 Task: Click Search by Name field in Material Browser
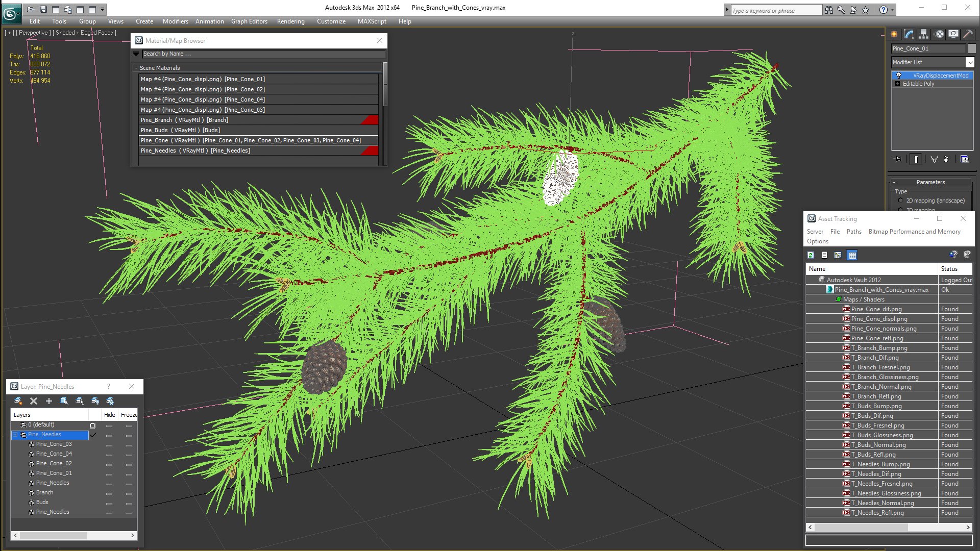tap(263, 54)
